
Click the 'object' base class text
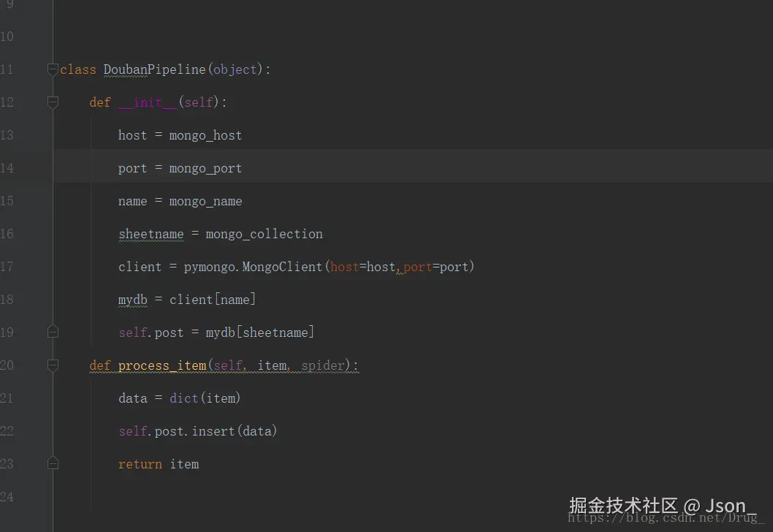[x=235, y=69]
